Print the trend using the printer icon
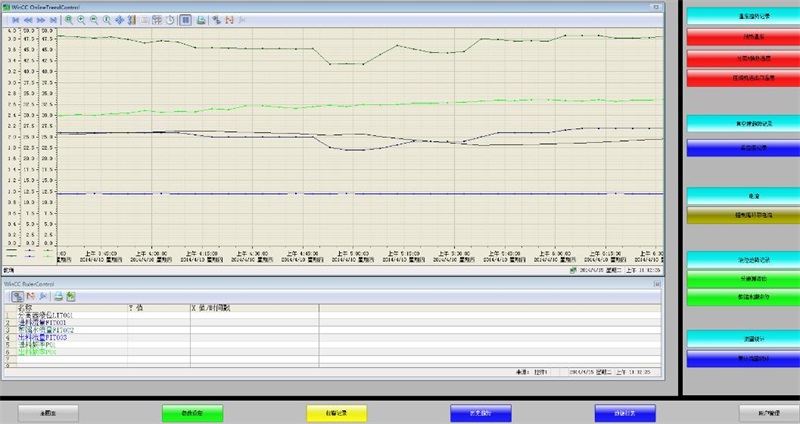800x424 pixels. (201, 19)
